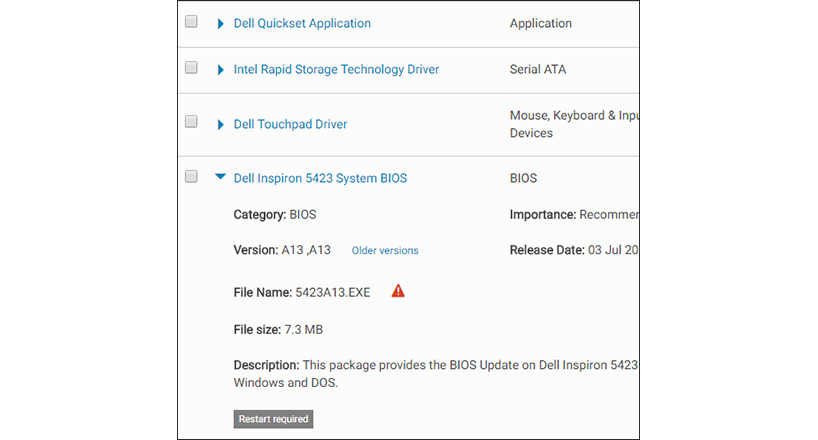Click the Category: BIOS detail text
This screenshot has width=818, height=440.
click(x=275, y=215)
